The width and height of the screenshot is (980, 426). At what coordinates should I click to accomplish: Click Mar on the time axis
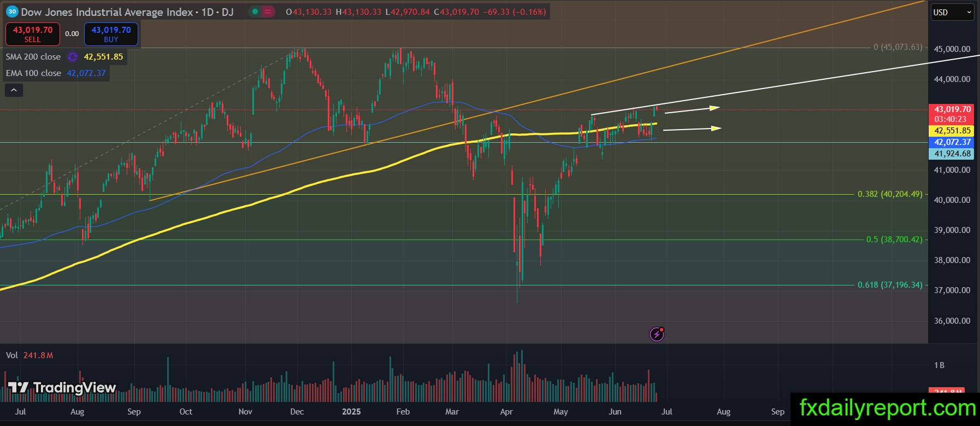(452, 412)
